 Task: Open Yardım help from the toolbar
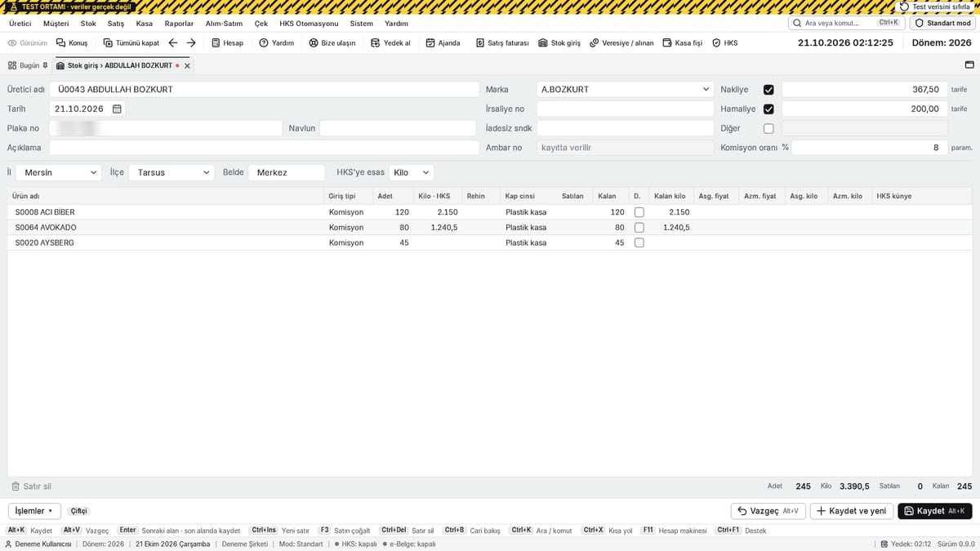click(x=276, y=42)
